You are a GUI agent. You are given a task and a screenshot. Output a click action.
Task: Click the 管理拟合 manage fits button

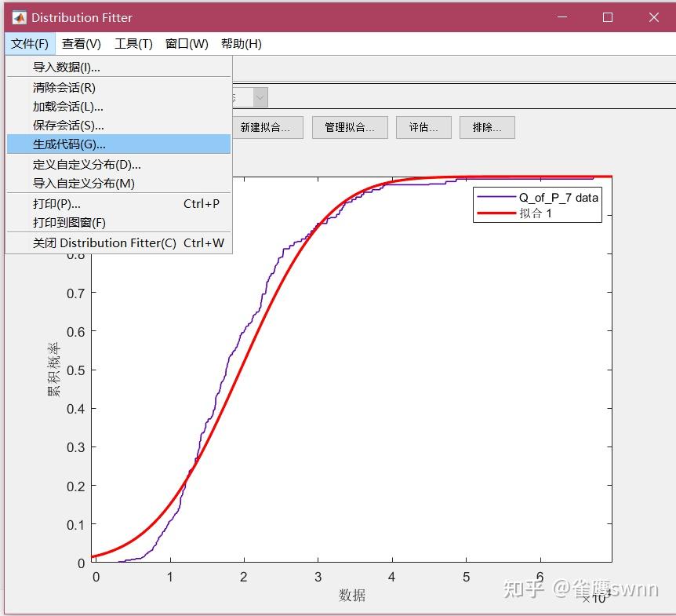[350, 127]
